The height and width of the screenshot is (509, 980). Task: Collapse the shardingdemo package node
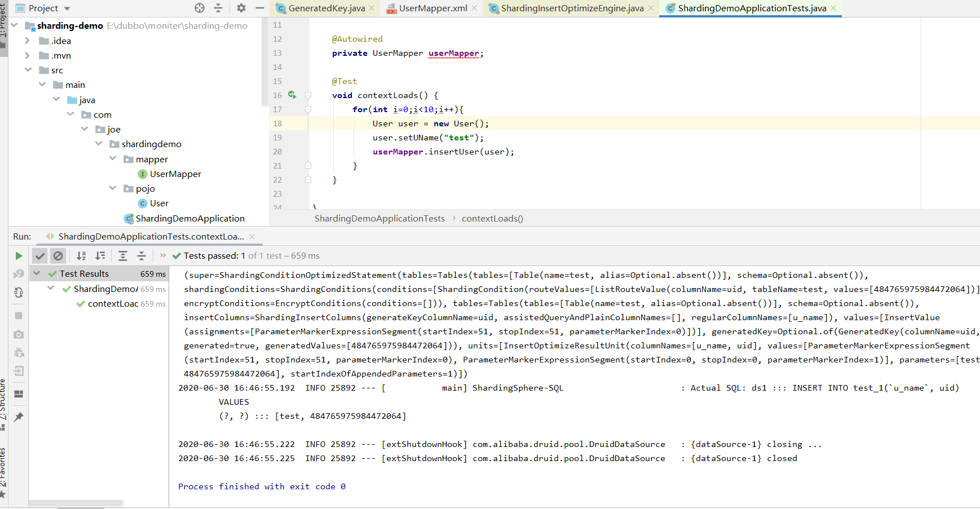[x=99, y=144]
